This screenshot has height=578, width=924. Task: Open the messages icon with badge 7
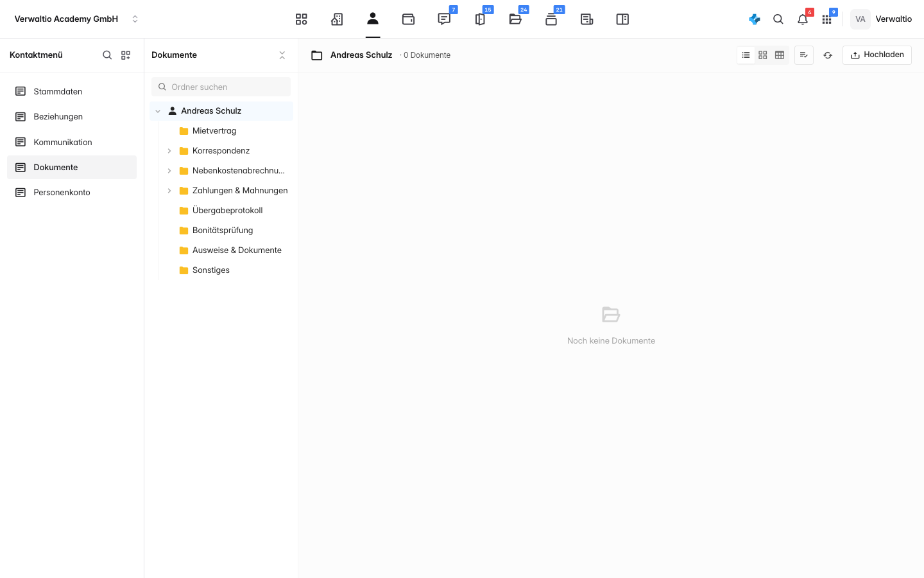tap(444, 19)
